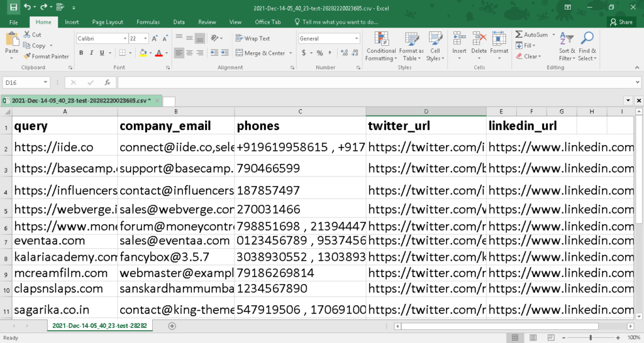Open Conditional Formatting options

(380, 45)
